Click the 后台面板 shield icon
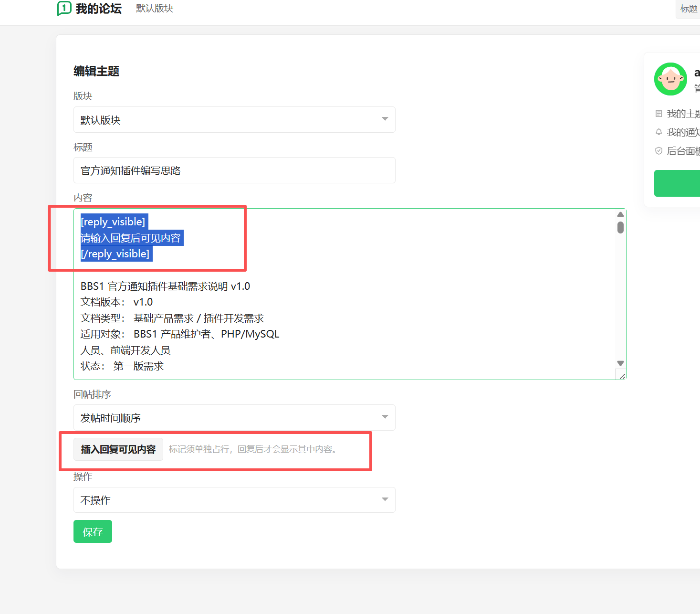Screen dimensions: 700x614 [659, 151]
